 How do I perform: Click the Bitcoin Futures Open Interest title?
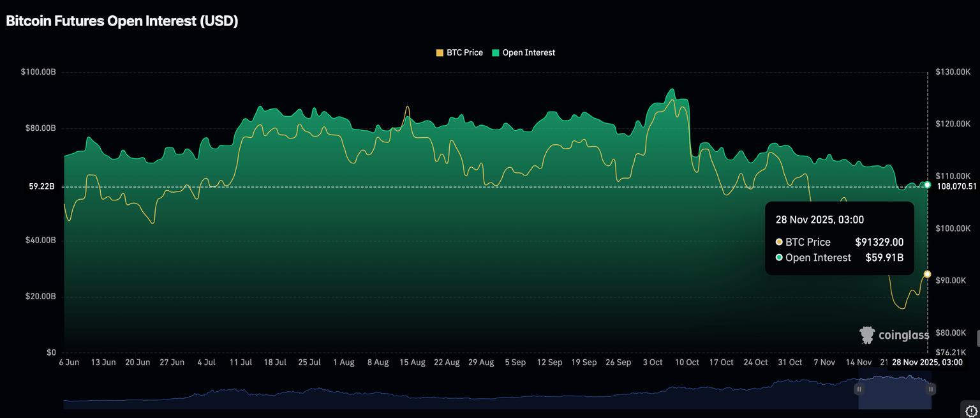tap(122, 21)
